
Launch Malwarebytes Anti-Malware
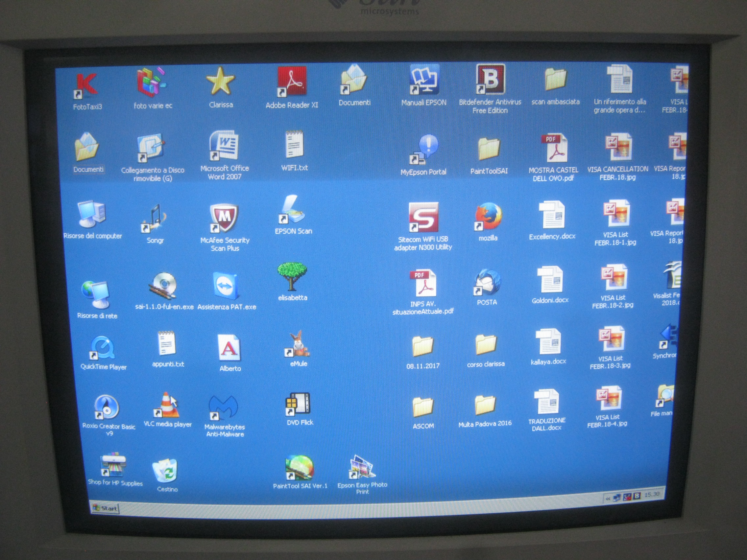click(x=223, y=408)
